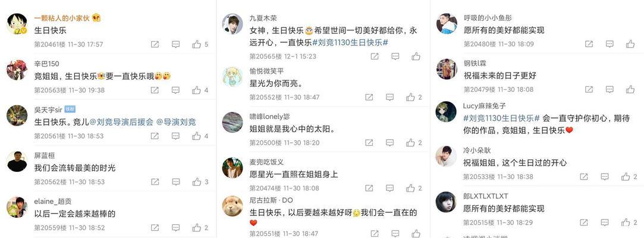
Task: View Lucy麻辣兔子's profile avatar
Action: 446,111
